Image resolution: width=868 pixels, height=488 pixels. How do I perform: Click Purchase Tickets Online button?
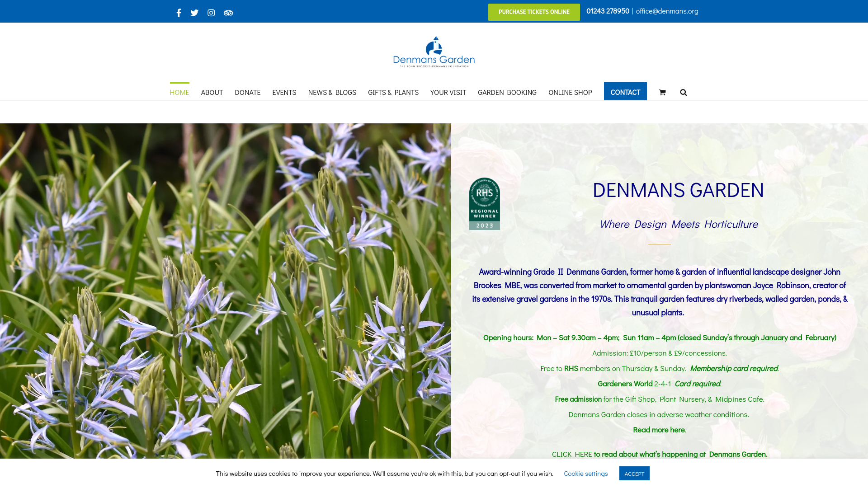click(x=534, y=12)
